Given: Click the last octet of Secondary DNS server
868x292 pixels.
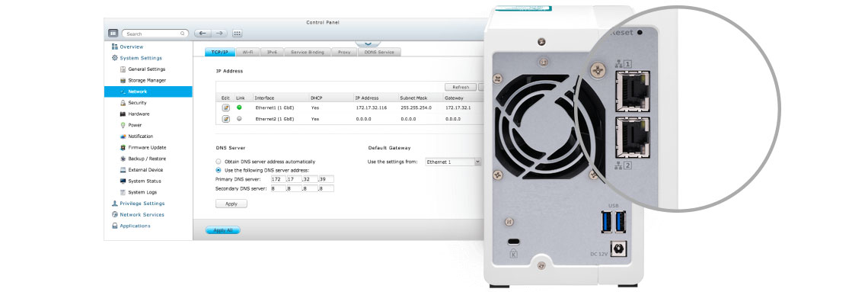Looking at the screenshot, I should click(x=326, y=189).
